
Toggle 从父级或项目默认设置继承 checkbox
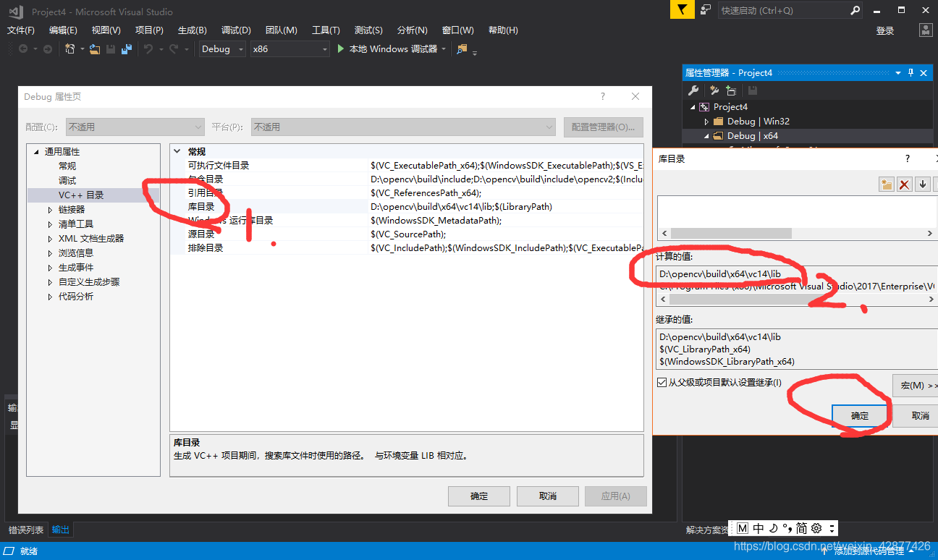[x=662, y=382]
